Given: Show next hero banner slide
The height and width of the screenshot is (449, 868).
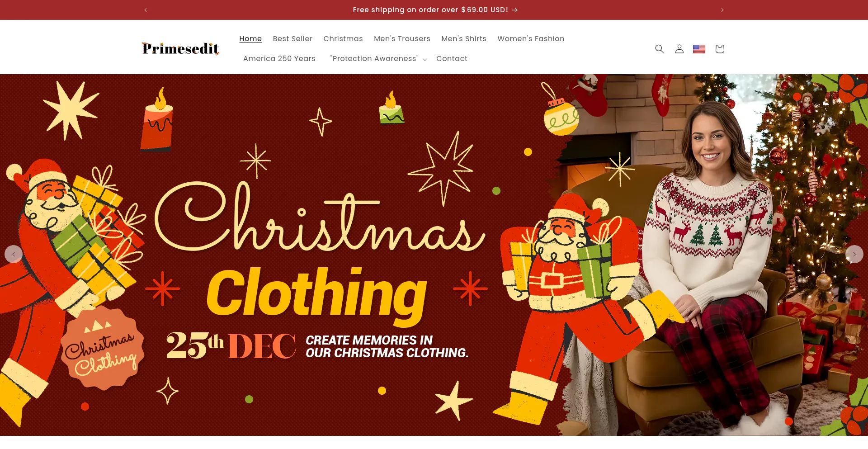Looking at the screenshot, I should pyautogui.click(x=854, y=254).
